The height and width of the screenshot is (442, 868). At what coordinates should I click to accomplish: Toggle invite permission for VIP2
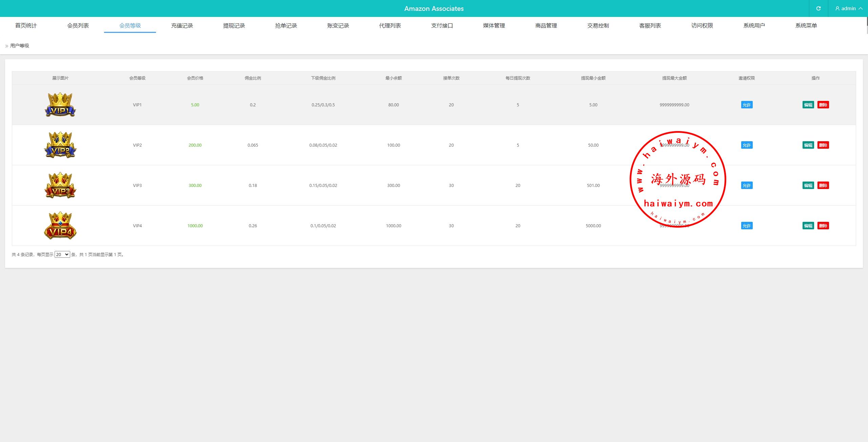point(747,145)
